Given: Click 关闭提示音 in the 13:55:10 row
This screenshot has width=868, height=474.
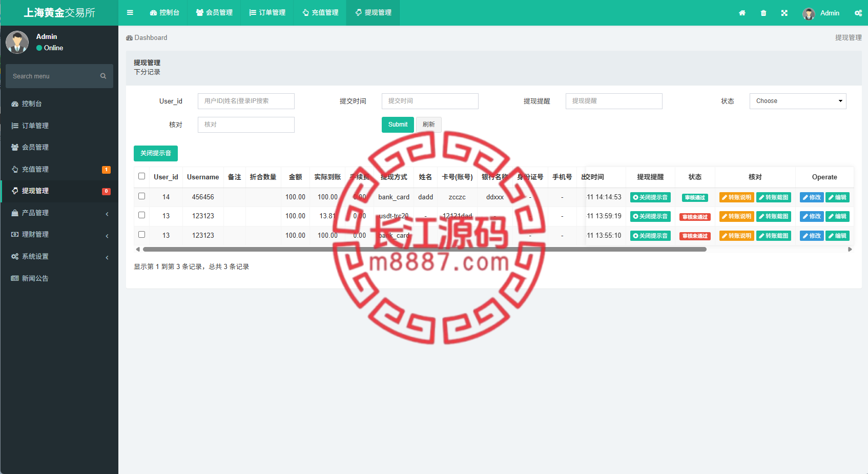Looking at the screenshot, I should point(650,236).
